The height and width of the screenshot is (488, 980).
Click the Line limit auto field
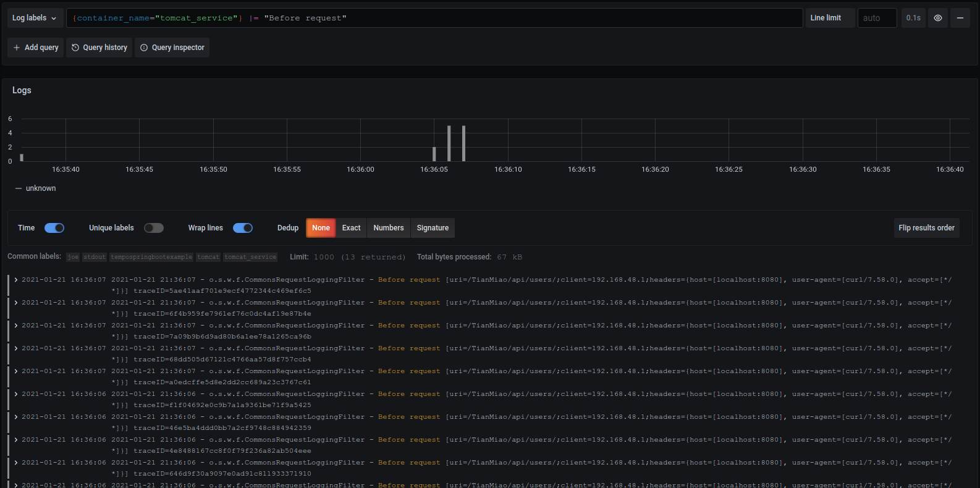pyautogui.click(x=876, y=18)
